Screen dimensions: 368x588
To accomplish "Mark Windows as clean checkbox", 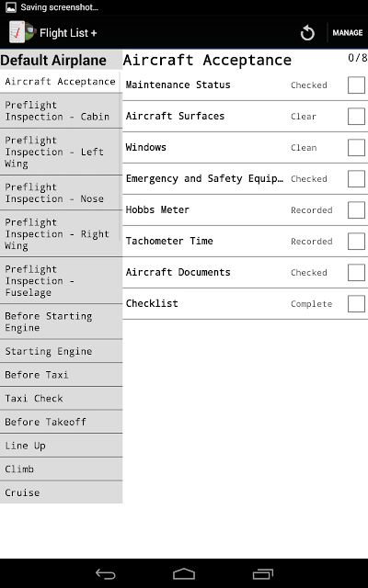I will (x=356, y=147).
